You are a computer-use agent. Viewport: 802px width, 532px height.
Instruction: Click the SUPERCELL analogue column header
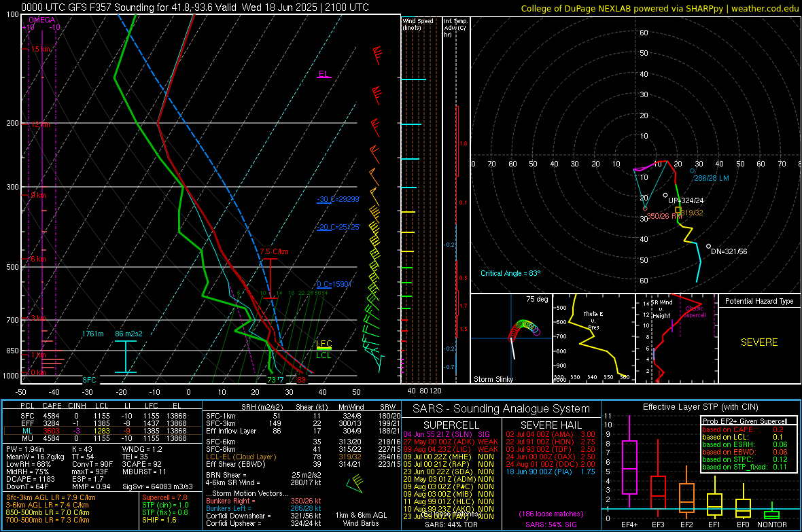pyautogui.click(x=451, y=425)
